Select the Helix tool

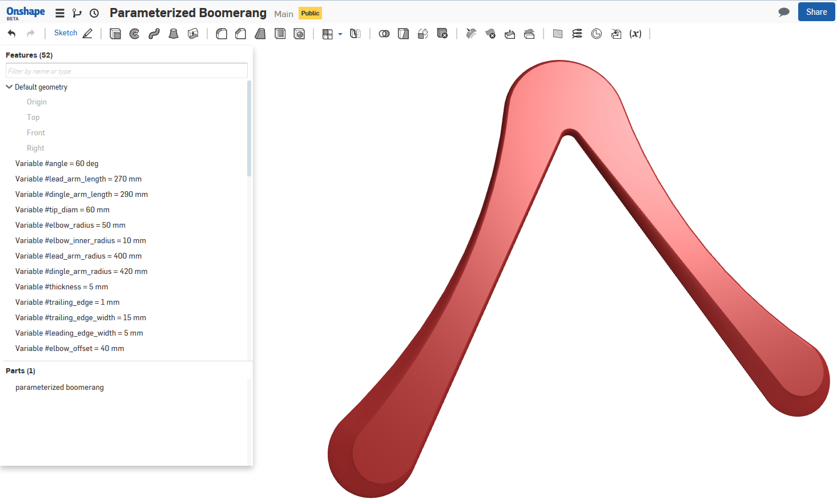577,34
